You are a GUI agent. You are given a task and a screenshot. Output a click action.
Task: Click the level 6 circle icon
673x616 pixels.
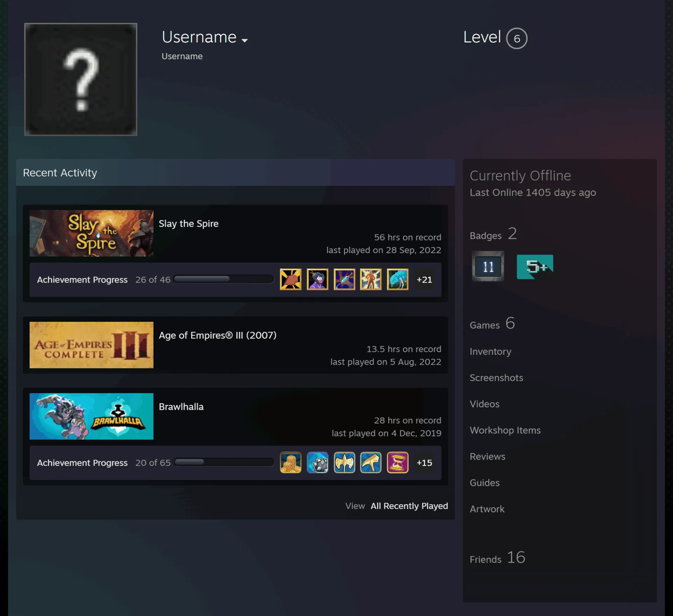click(517, 38)
